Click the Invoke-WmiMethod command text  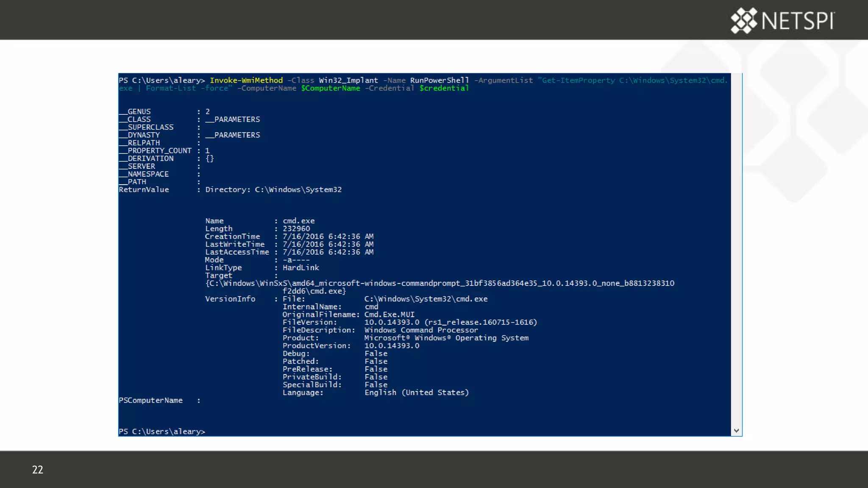pos(246,80)
